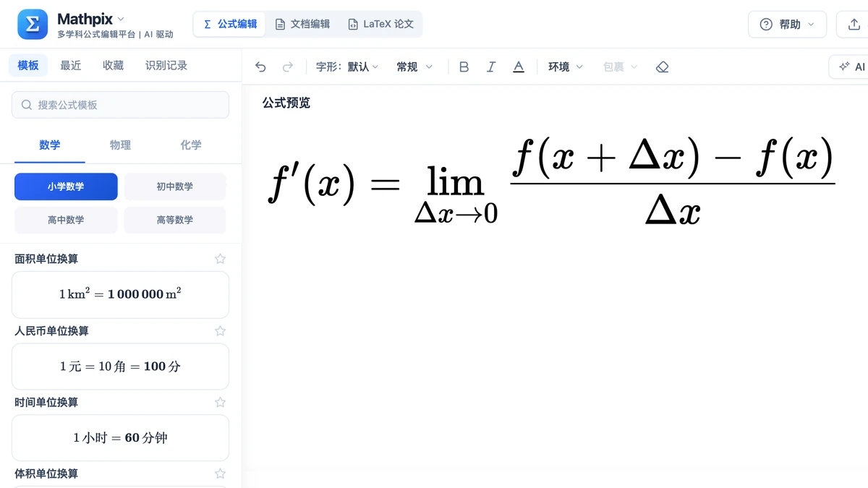
Task: Click the eraser clear-format icon
Action: (662, 67)
